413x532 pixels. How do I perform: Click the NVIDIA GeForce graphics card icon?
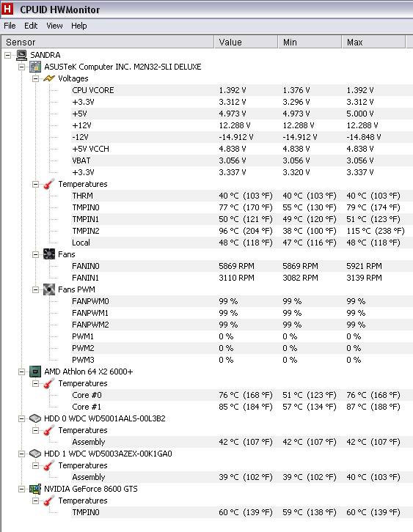click(x=35, y=489)
